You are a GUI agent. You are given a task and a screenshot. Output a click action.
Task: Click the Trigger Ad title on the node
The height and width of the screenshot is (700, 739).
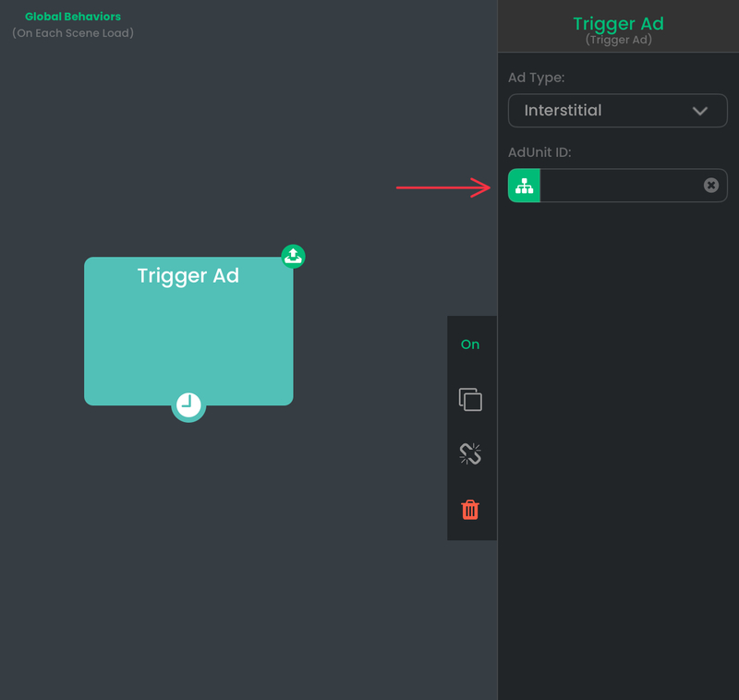(x=188, y=276)
